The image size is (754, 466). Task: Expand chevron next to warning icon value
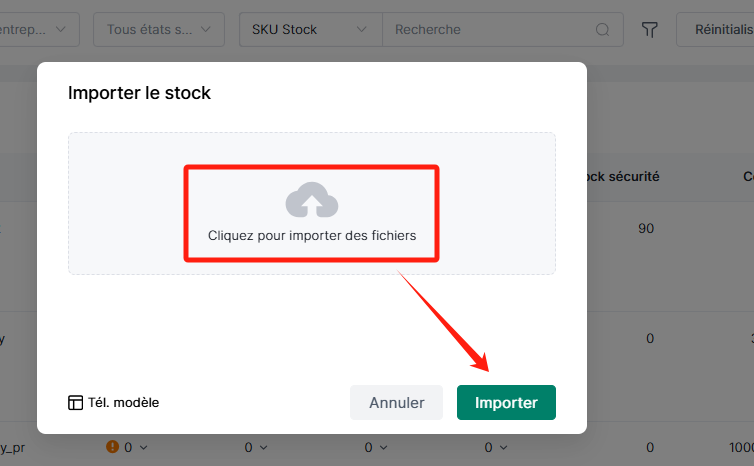[143, 448]
